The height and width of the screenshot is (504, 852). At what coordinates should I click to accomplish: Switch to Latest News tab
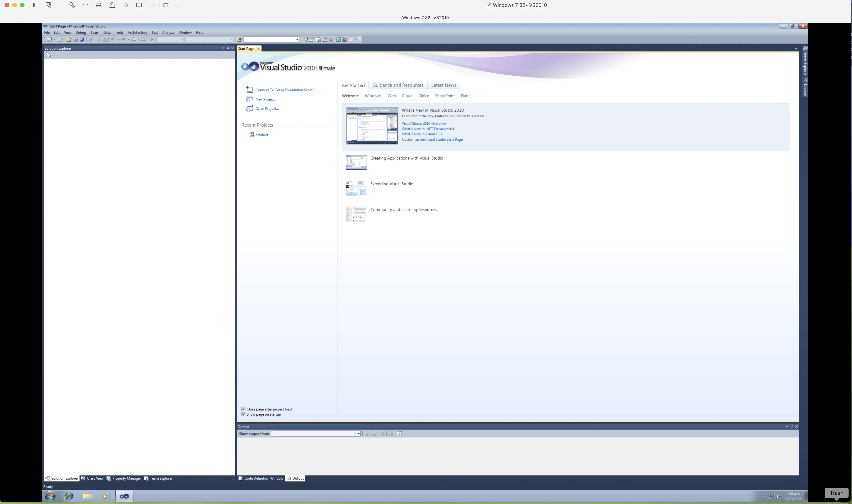point(443,85)
